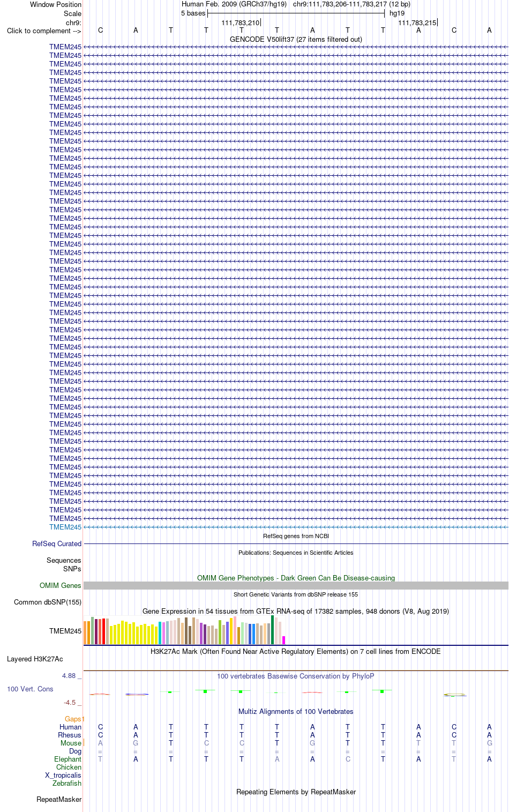Click the 111,783,210 ruler coordinate
The height and width of the screenshot is (812, 509).
[240, 23]
